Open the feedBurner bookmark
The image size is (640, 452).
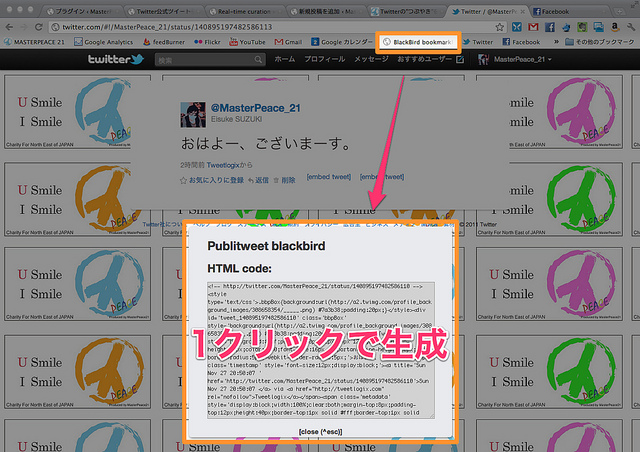click(x=164, y=42)
